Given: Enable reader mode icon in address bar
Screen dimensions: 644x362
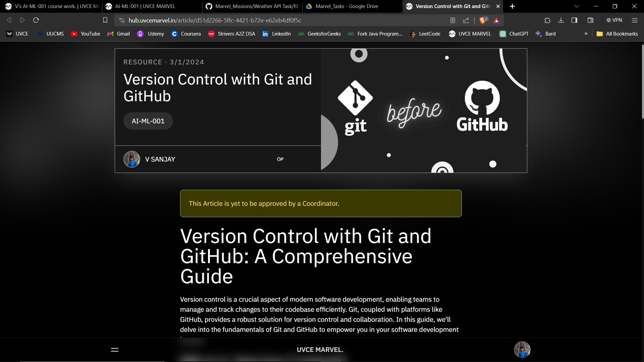Looking at the screenshot, I should pyautogui.click(x=452, y=20).
